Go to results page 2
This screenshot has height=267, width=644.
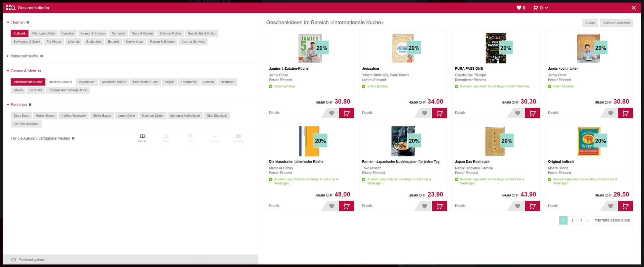click(572, 221)
